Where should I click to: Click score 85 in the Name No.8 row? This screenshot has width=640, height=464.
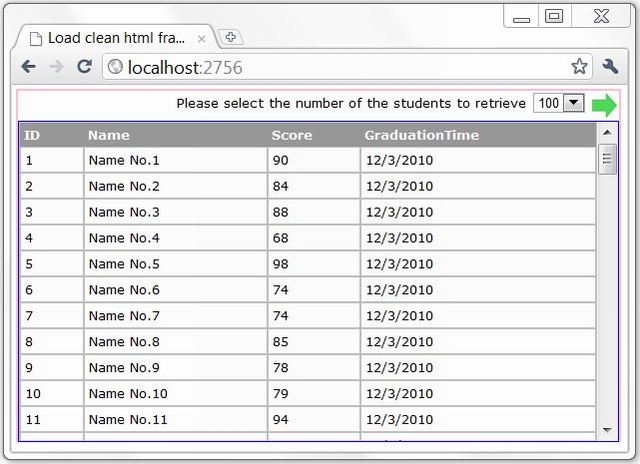coord(314,342)
